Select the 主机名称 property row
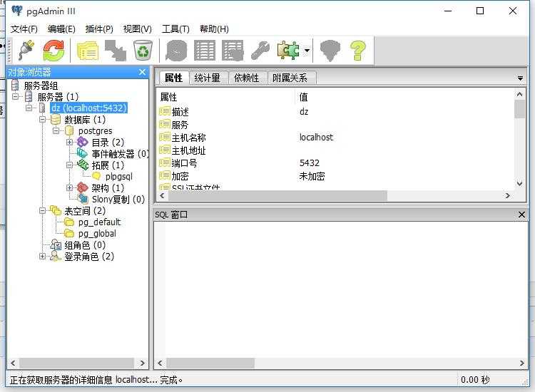Image resolution: width=535 pixels, height=392 pixels. (336, 138)
